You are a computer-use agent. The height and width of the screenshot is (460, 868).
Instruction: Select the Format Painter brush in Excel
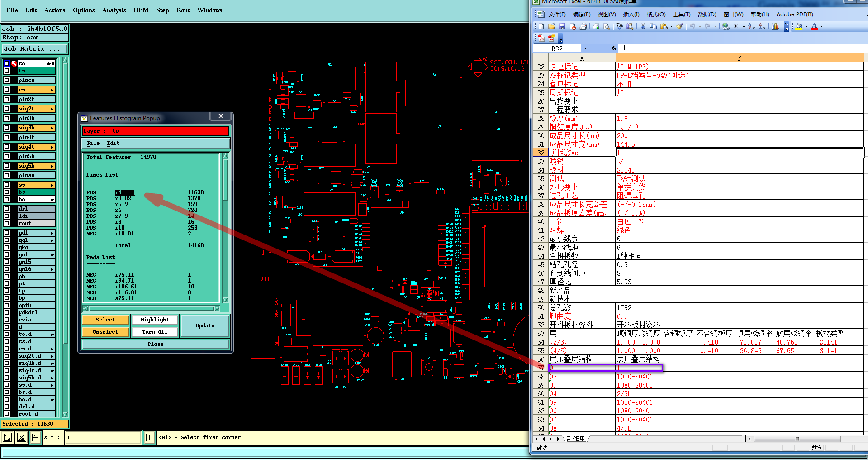(679, 26)
